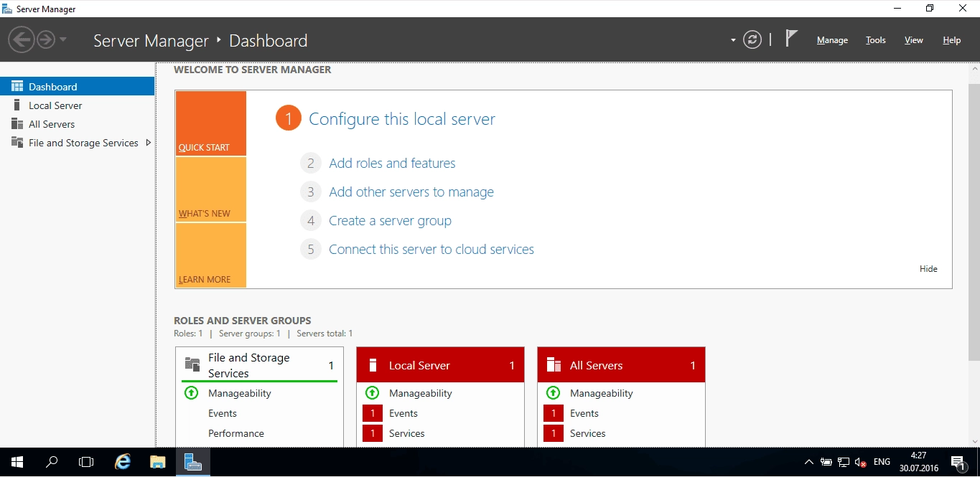Image resolution: width=980 pixels, height=477 pixels.
Task: Select Local Server in the left pane
Action: coord(78,105)
